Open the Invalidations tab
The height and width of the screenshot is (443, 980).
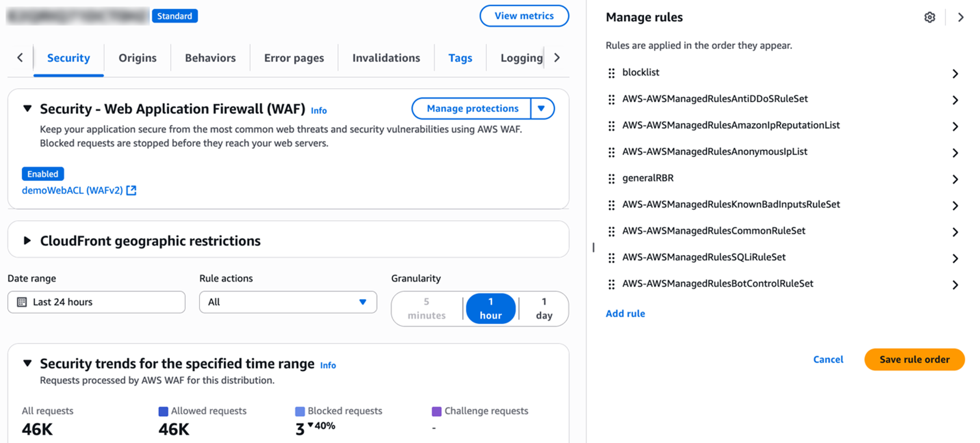386,58
